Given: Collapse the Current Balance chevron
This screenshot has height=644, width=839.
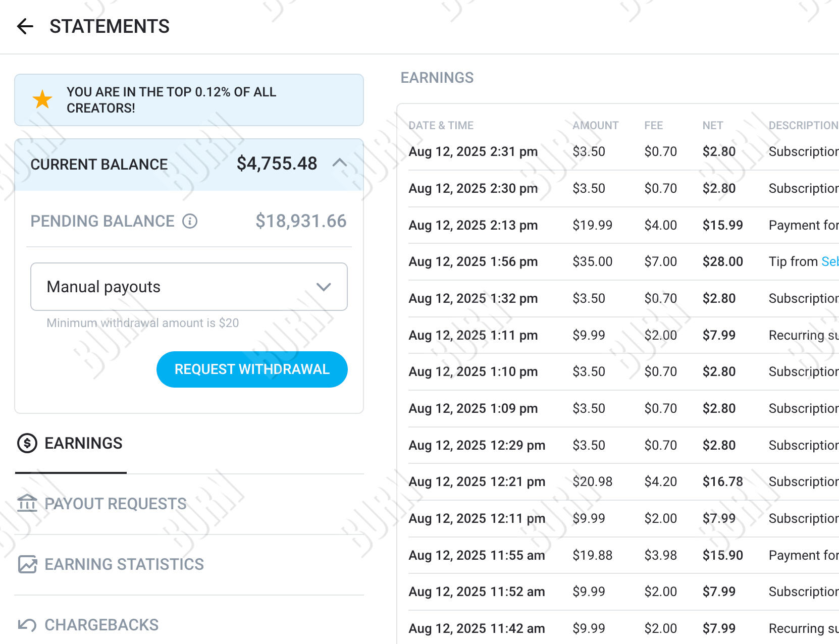Looking at the screenshot, I should point(340,163).
